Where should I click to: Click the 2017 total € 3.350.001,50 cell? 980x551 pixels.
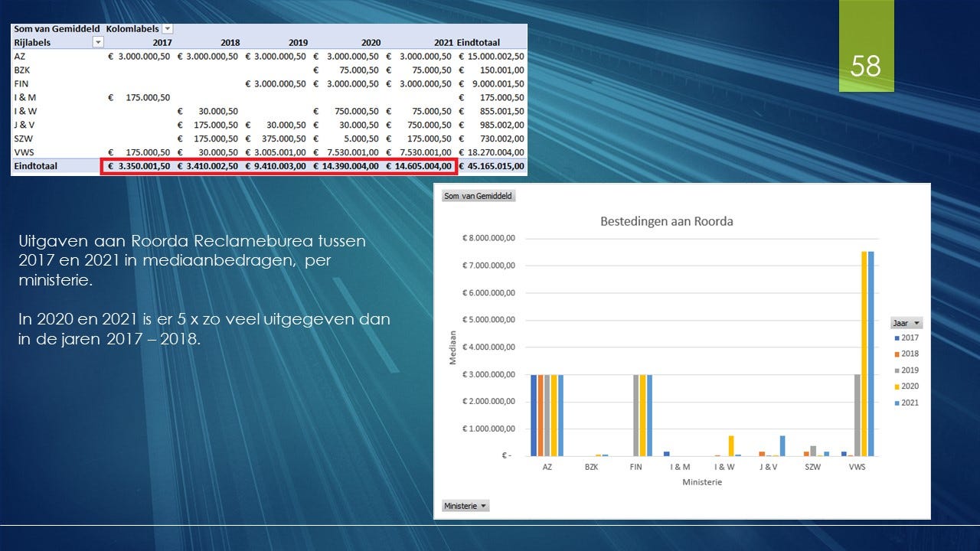tap(139, 166)
